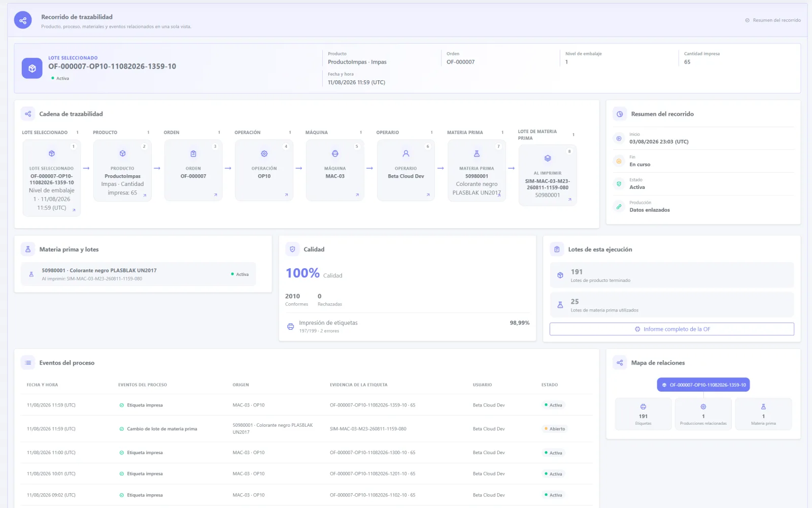Click the open arrow on the Producto card
812x508 pixels.
145,195
